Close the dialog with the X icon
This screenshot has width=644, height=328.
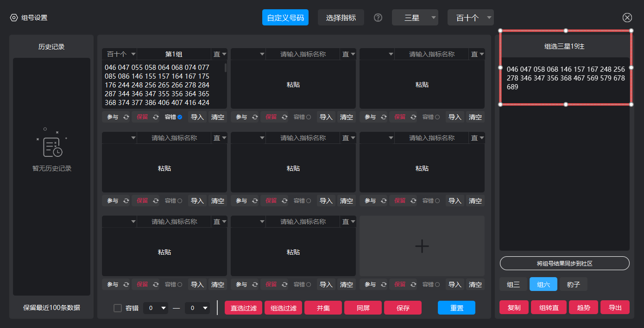coord(627,18)
